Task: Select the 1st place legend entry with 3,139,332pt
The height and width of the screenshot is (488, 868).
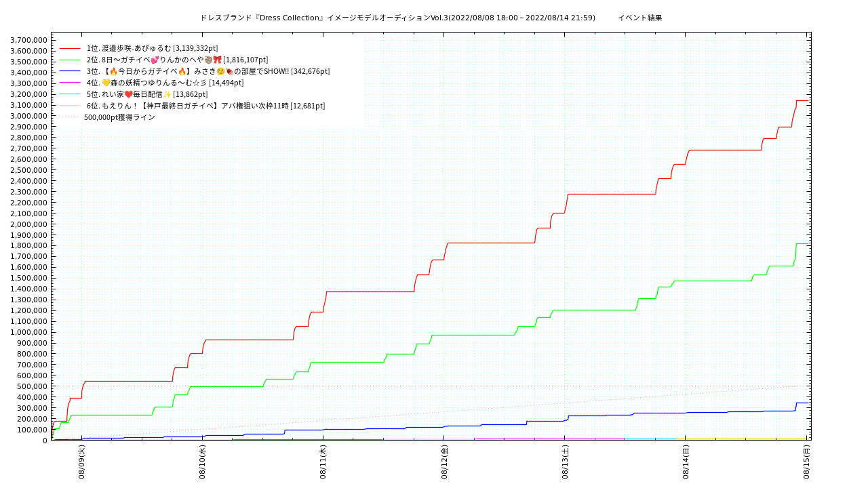Action: click(x=152, y=48)
